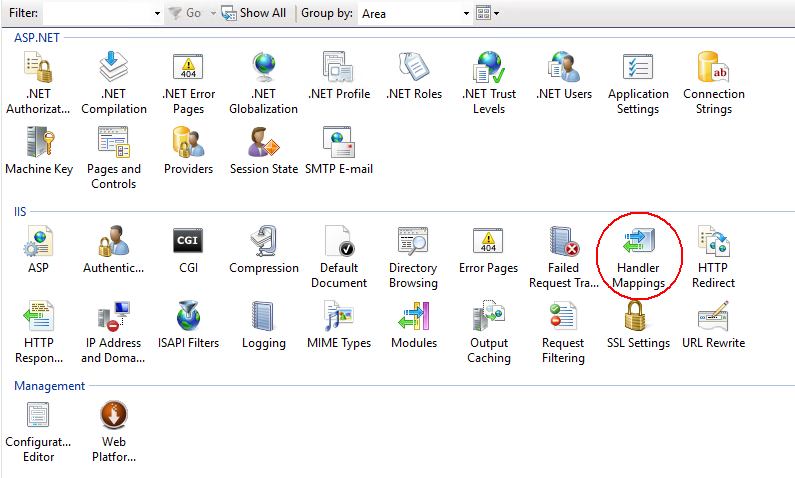Open .NET Error Pages feature

[189, 83]
